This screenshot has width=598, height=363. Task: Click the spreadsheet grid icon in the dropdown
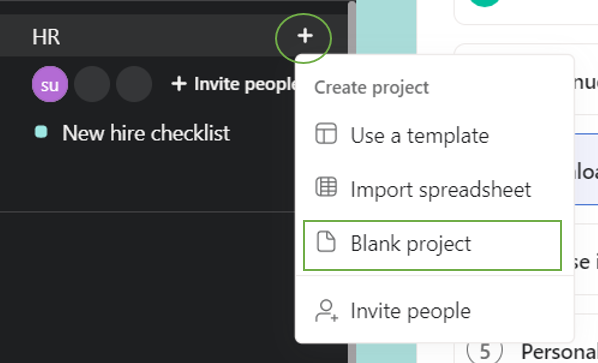(x=326, y=187)
